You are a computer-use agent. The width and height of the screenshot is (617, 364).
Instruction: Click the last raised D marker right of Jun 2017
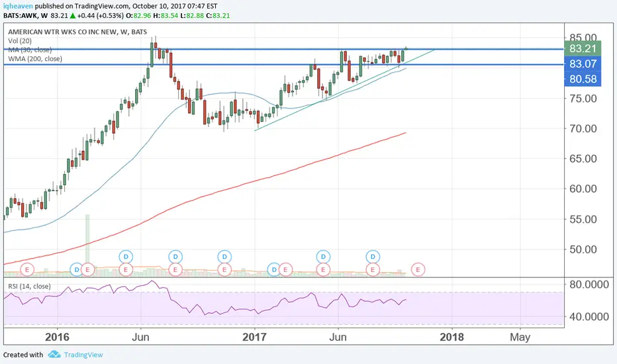pos(373,257)
